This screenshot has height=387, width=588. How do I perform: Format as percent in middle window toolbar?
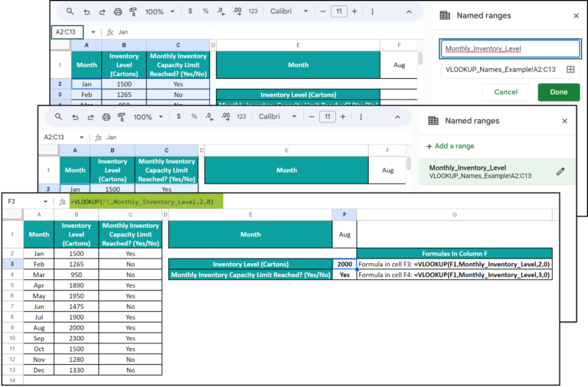tap(194, 116)
